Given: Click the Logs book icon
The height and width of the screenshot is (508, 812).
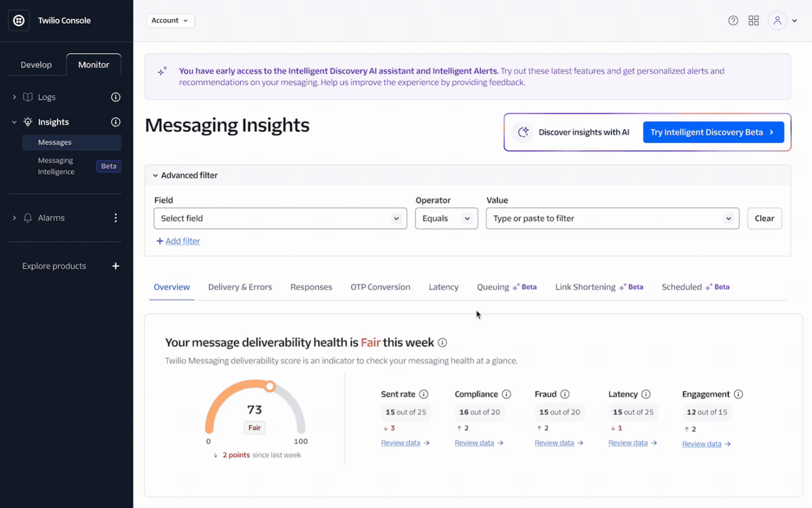Looking at the screenshot, I should pyautogui.click(x=28, y=97).
